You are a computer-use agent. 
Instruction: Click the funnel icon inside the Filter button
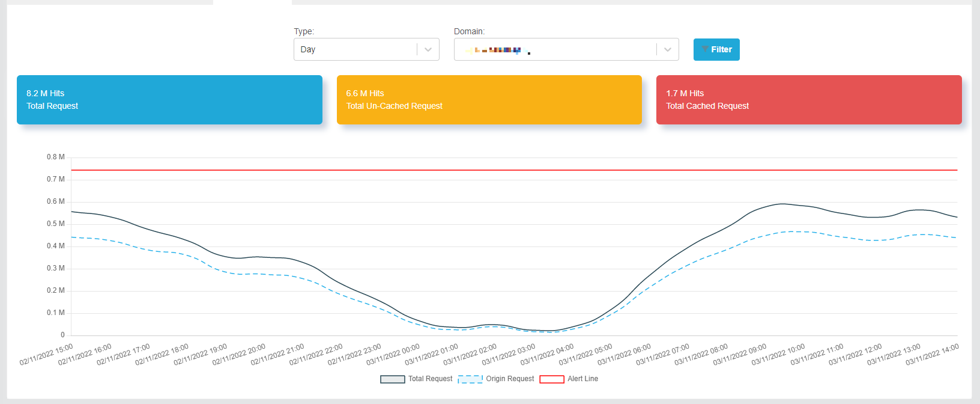704,49
